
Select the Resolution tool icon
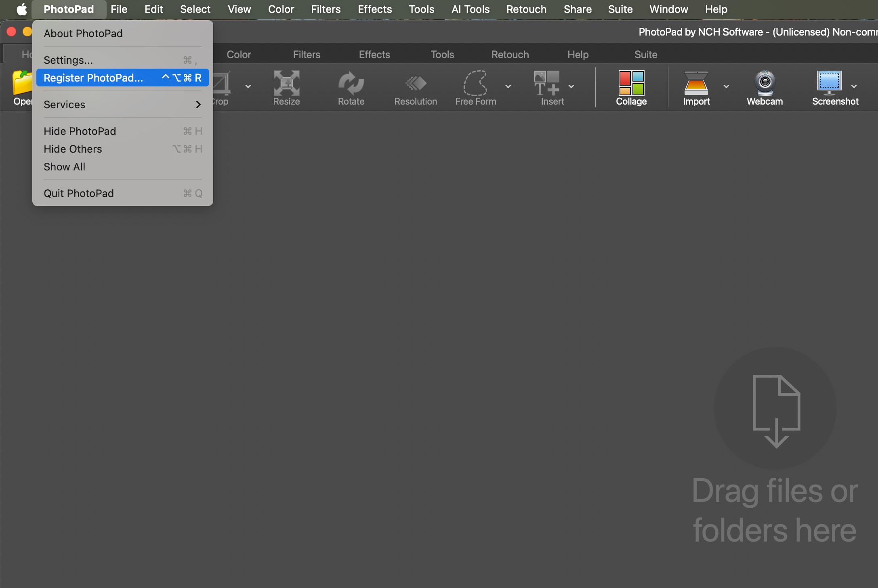pos(416,84)
